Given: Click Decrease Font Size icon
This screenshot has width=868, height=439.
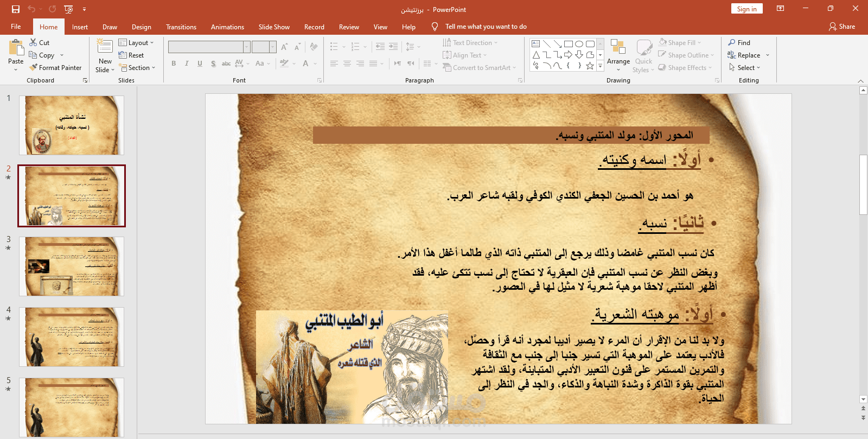Looking at the screenshot, I should [297, 47].
